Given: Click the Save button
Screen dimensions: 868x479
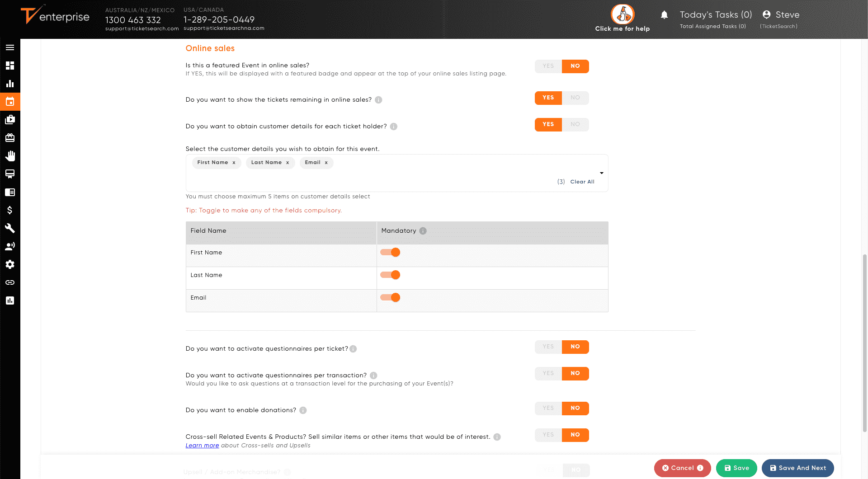Looking at the screenshot, I should point(736,468).
